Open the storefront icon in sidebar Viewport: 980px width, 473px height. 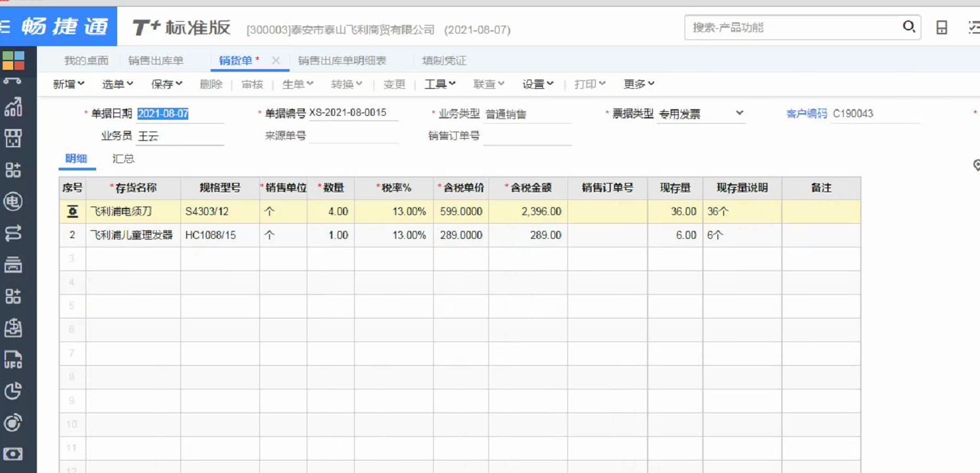13,138
